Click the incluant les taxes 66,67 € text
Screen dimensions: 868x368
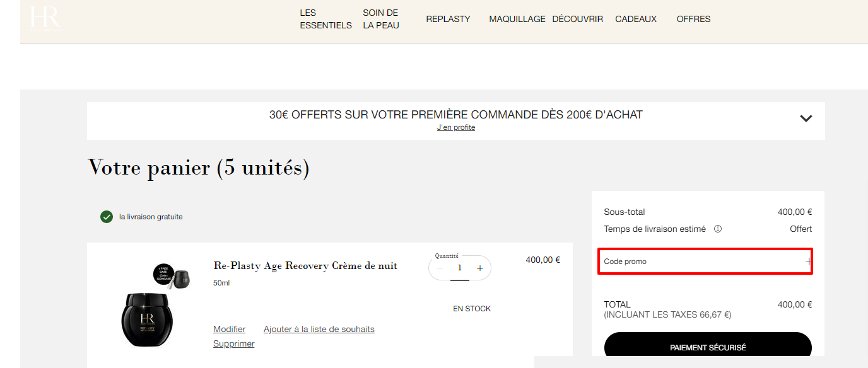point(667,314)
